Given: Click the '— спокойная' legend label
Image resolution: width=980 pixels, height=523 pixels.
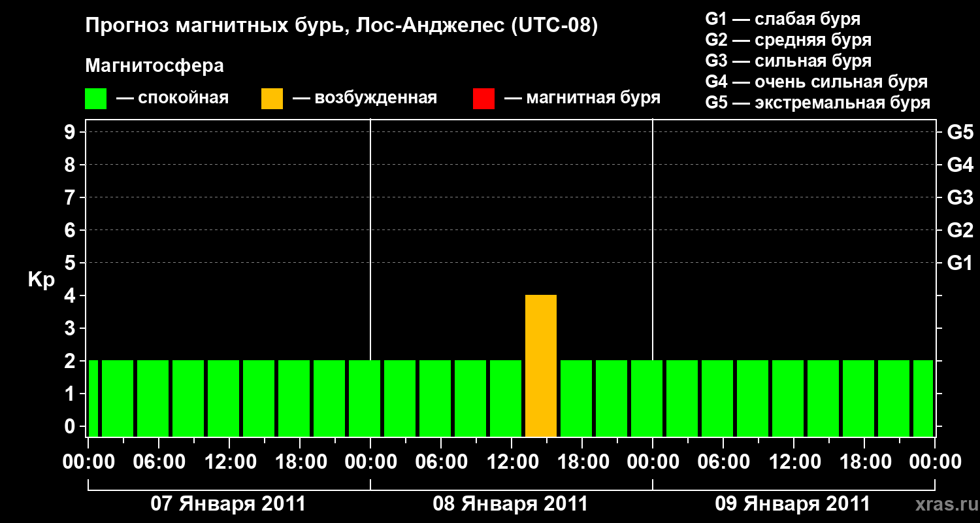Looking at the screenshot, I should pos(172,99).
